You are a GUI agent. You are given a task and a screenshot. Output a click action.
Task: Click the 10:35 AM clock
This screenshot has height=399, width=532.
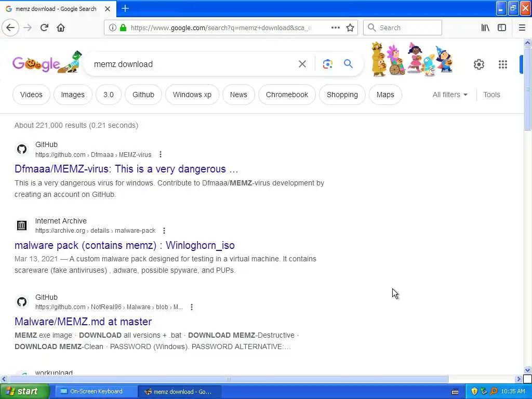click(x=513, y=392)
